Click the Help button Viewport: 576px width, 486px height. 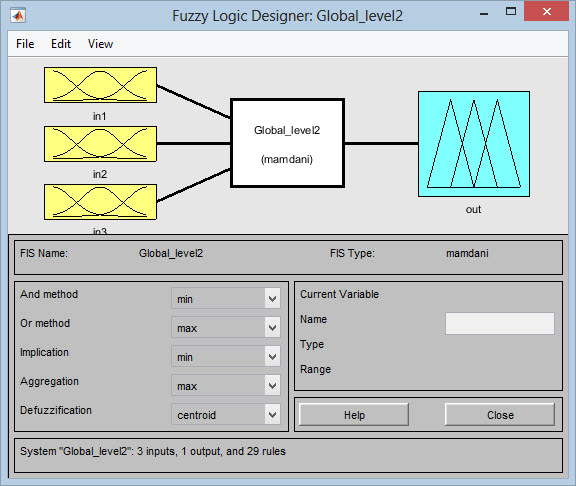tap(354, 415)
